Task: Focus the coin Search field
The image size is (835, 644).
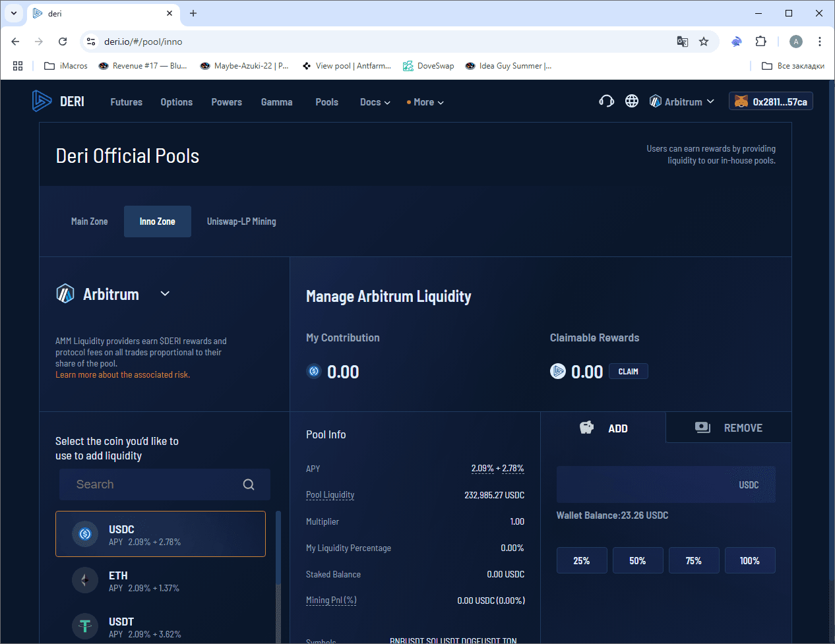Action: [x=165, y=484]
